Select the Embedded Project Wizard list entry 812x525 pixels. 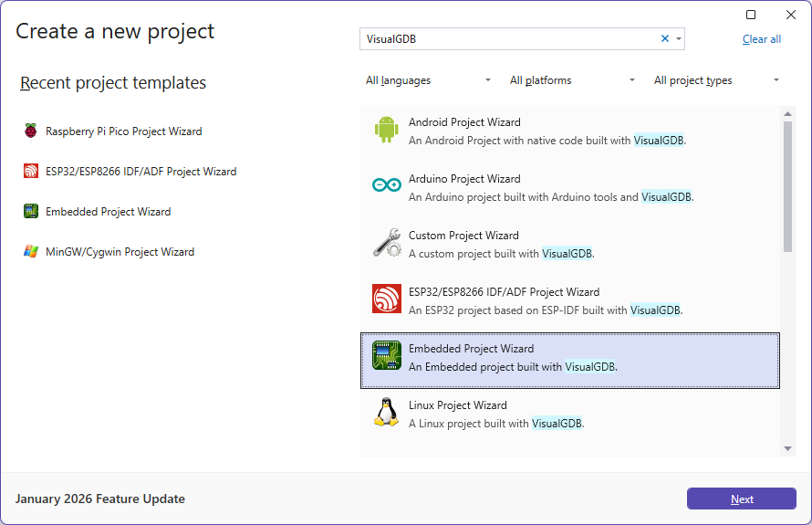pyautogui.click(x=570, y=357)
